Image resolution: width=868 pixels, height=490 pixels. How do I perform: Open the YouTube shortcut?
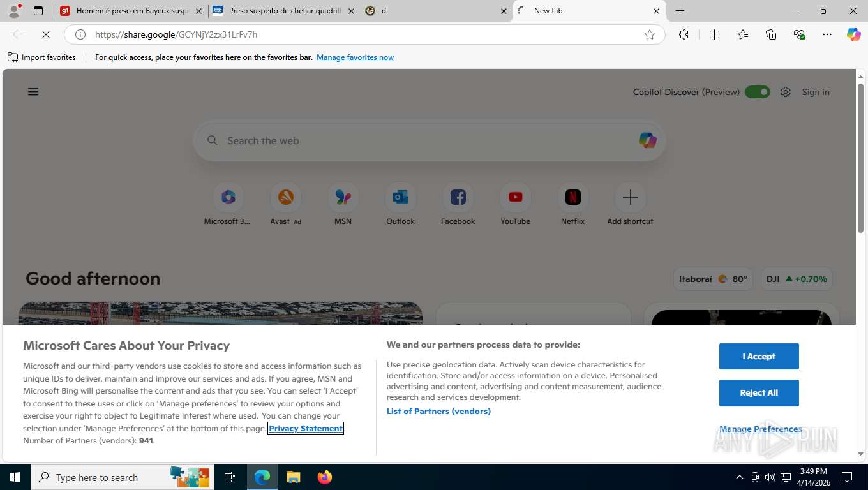point(516,204)
